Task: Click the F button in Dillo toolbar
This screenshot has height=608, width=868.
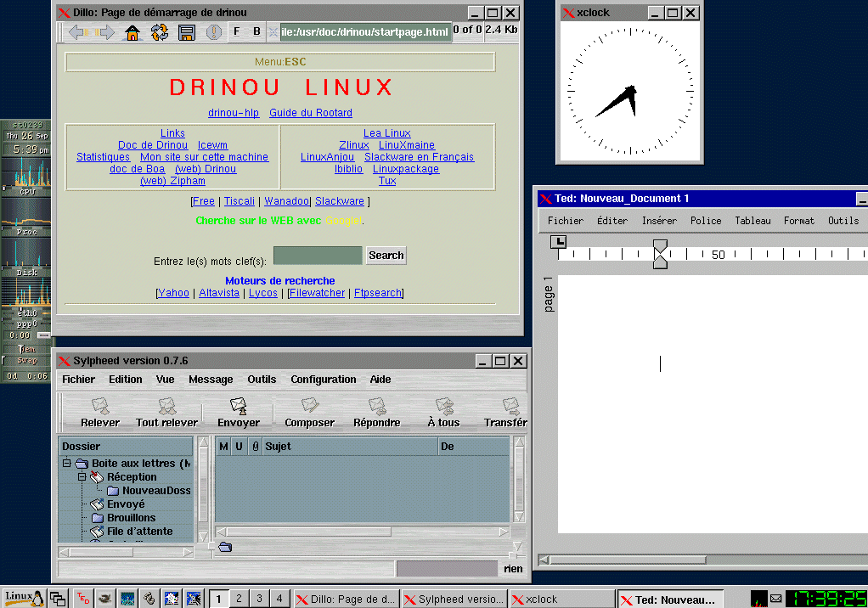Action: tap(236, 31)
